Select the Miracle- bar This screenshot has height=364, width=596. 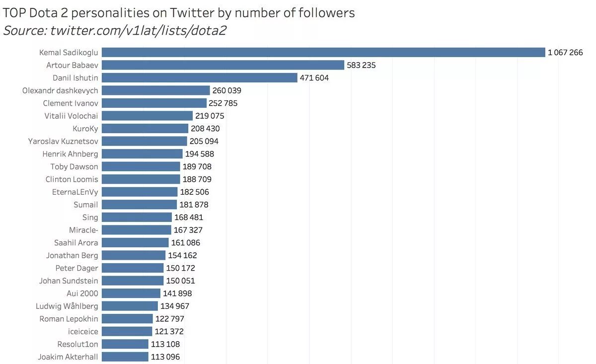137,230
